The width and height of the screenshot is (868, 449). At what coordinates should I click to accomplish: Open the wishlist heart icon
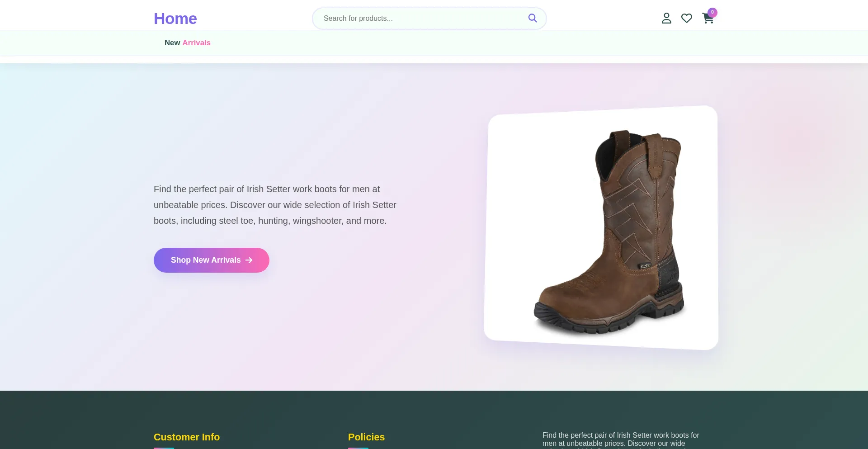point(687,18)
